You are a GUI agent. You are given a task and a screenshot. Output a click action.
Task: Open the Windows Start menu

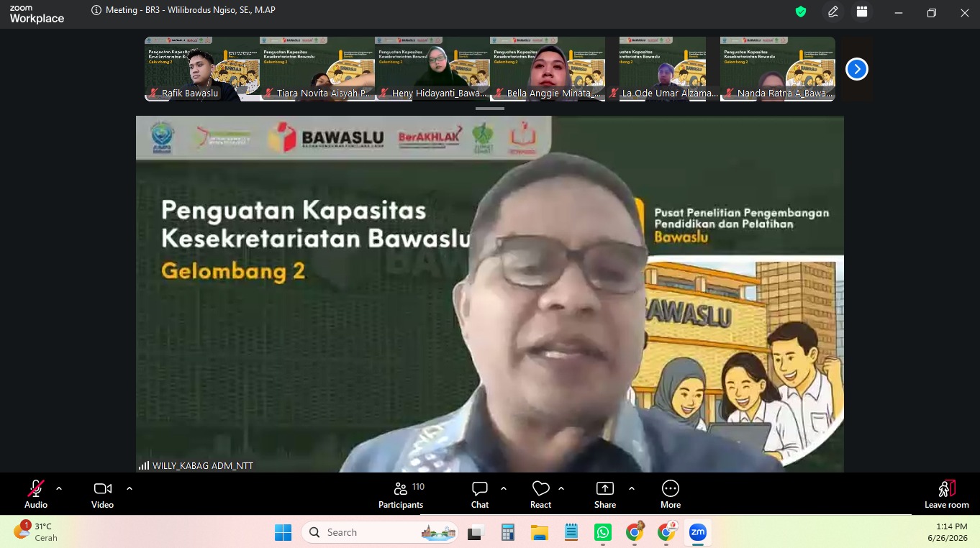point(283,532)
